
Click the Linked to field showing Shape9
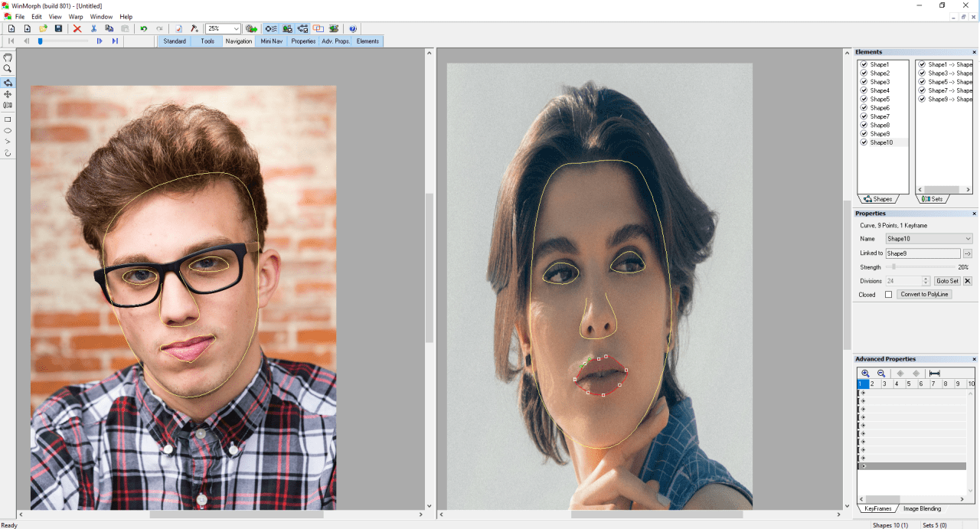[x=923, y=253]
